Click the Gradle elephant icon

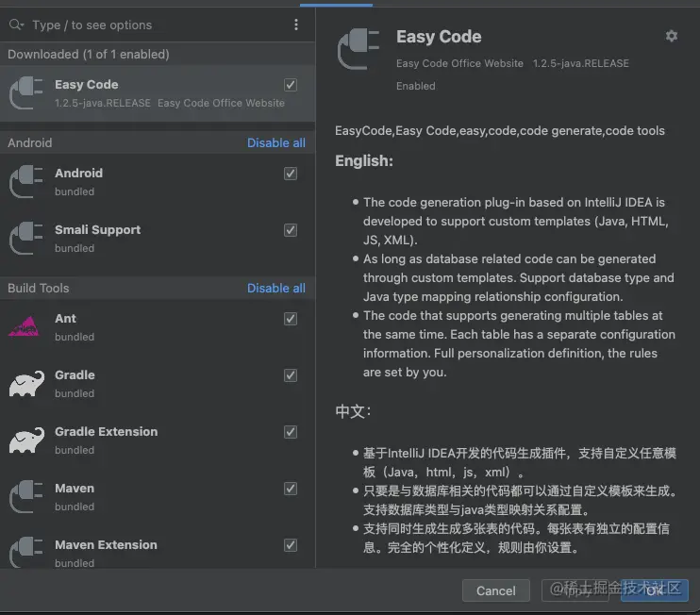pos(26,384)
